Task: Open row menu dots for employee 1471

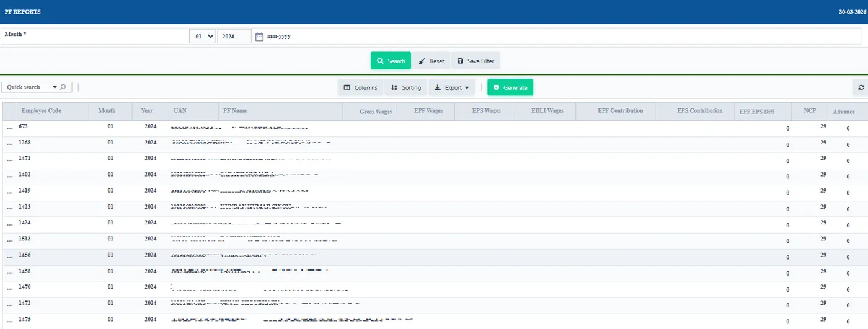Action: [x=9, y=160]
